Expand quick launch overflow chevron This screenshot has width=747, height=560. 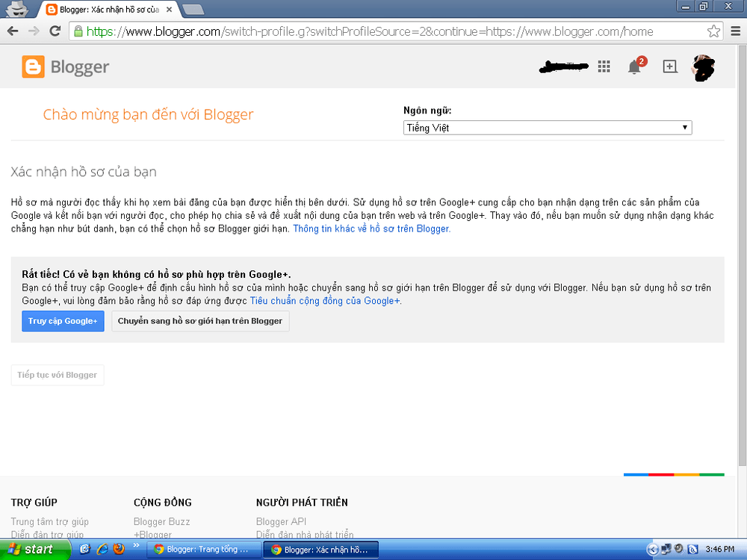136,545
